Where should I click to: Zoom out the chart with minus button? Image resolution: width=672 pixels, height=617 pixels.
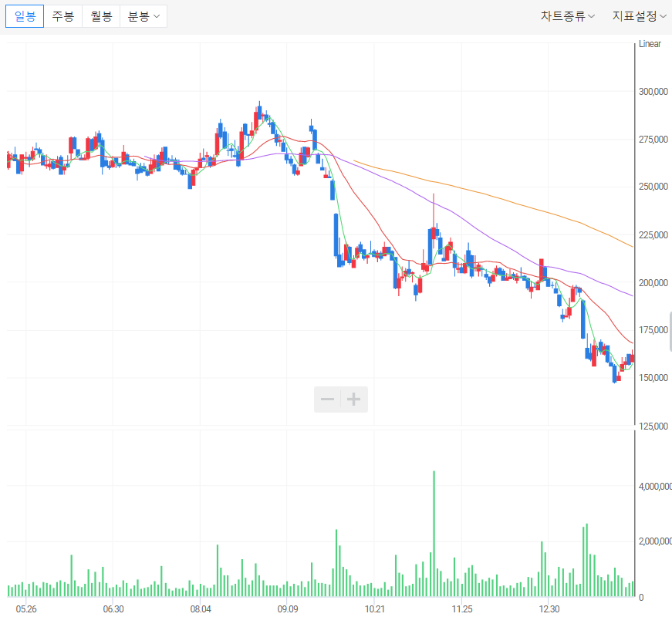tap(327, 400)
